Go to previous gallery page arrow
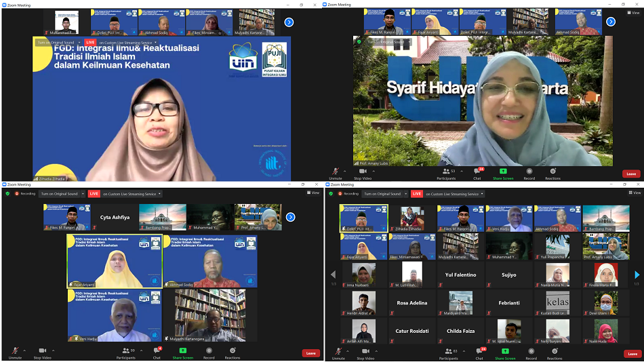 point(333,274)
